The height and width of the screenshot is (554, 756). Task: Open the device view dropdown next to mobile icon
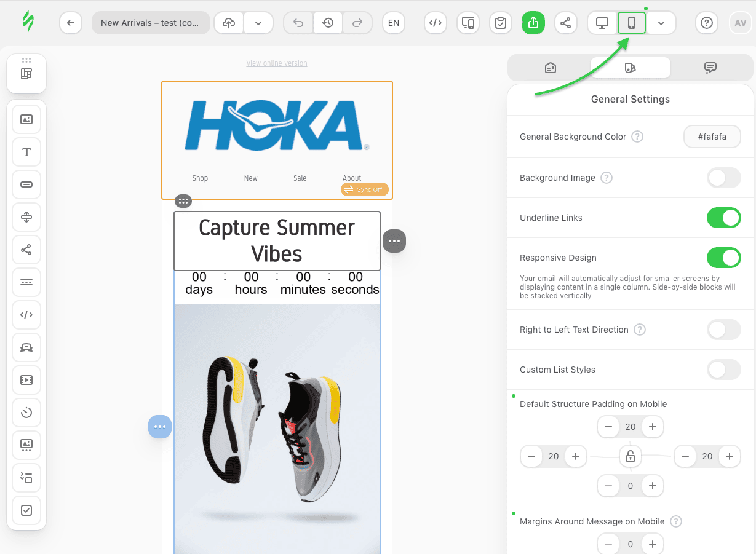[x=662, y=22]
